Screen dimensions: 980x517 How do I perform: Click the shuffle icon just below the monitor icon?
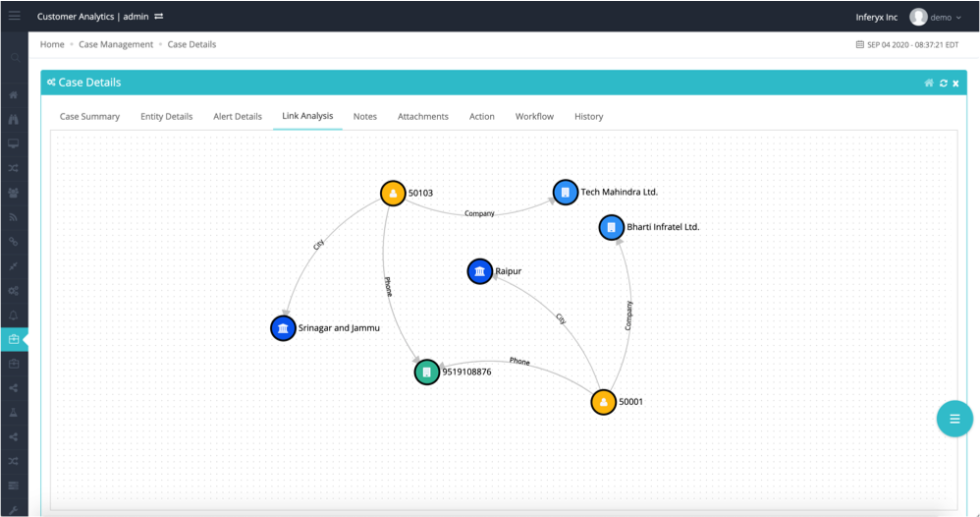click(x=14, y=168)
